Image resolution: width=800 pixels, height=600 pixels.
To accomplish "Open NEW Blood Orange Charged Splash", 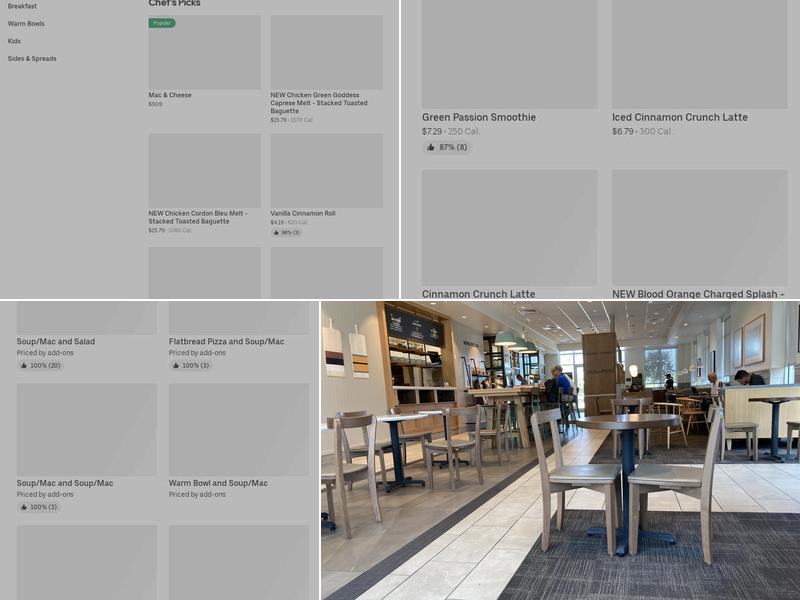I will click(x=698, y=294).
